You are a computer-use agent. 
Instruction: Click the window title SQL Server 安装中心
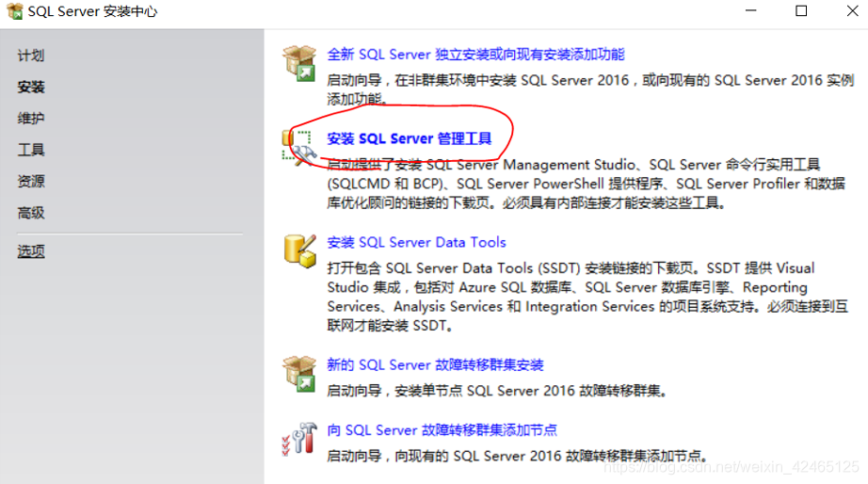pyautogui.click(x=92, y=11)
